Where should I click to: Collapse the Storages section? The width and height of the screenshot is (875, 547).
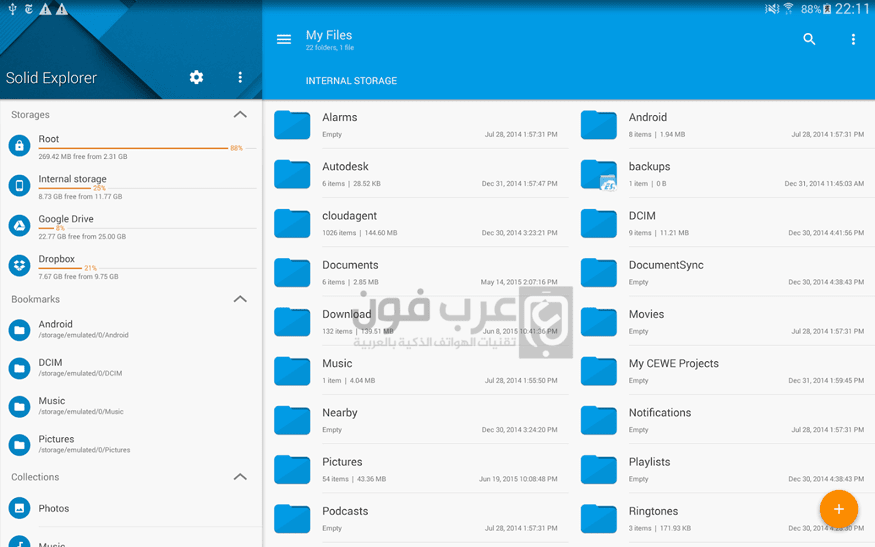tap(240, 114)
